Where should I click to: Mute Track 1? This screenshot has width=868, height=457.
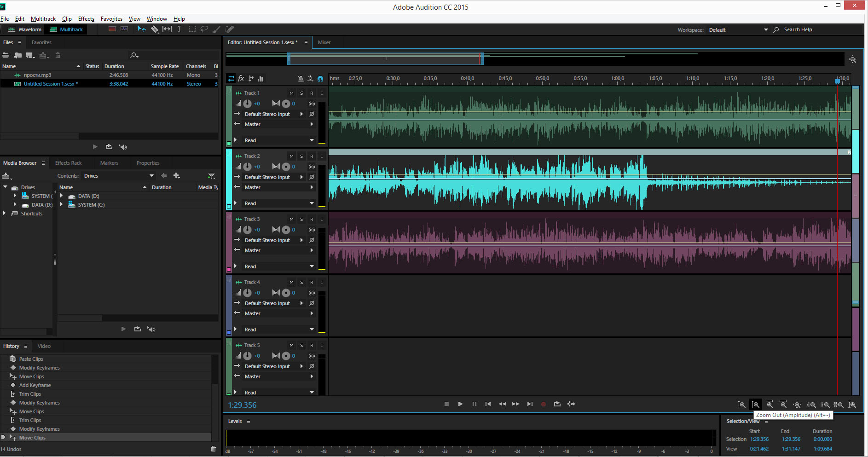pyautogui.click(x=291, y=93)
